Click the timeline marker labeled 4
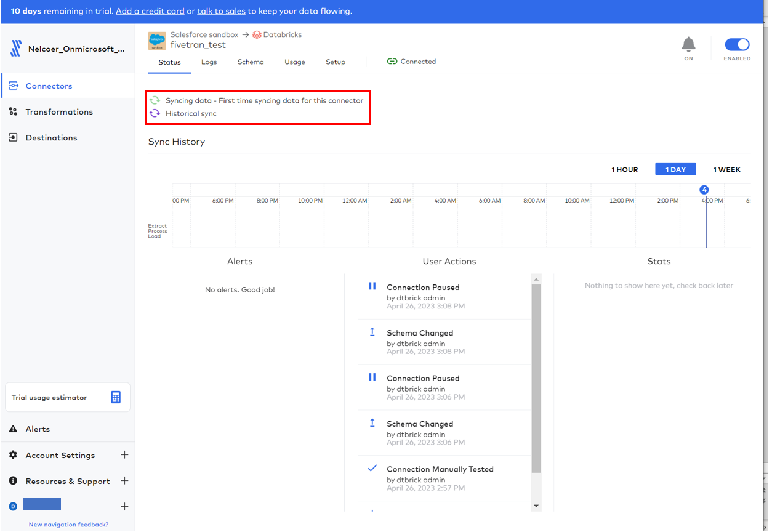Viewport: 772px width, 532px height. (704, 190)
